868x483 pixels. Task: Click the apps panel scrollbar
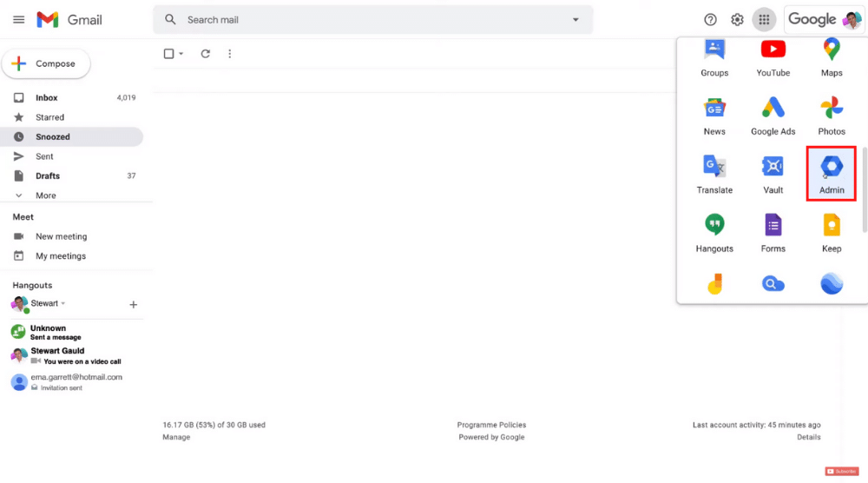coord(865,190)
